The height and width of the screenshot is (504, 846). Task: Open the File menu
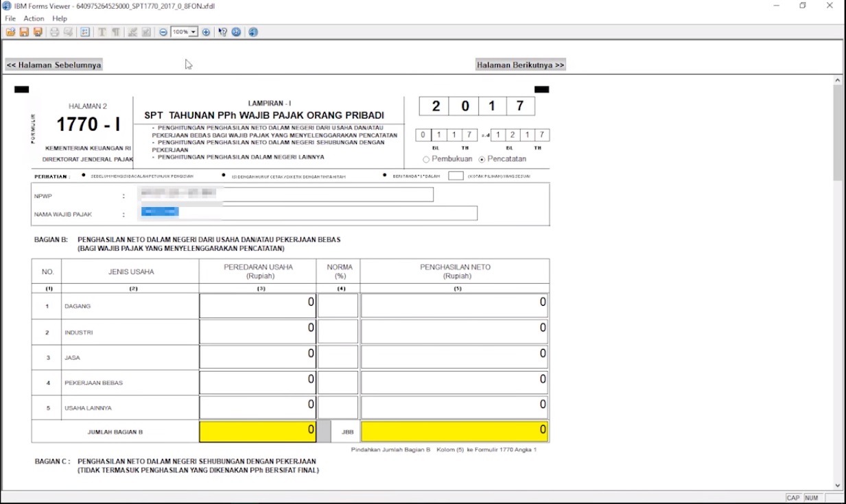pyautogui.click(x=10, y=19)
